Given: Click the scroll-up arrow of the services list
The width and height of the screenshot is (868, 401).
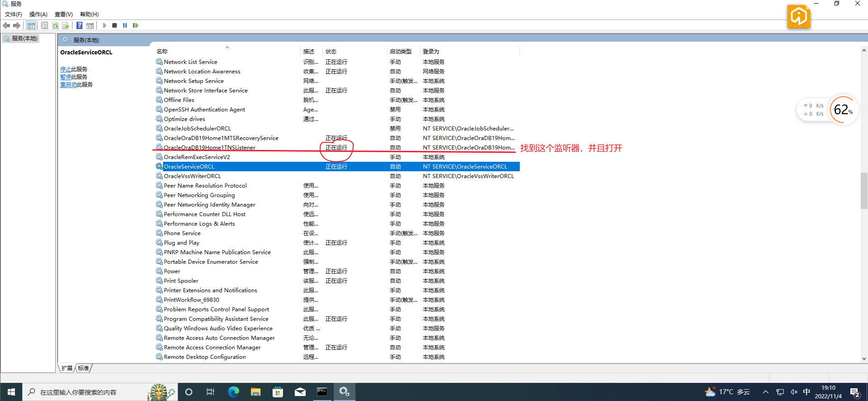Looking at the screenshot, I should (x=864, y=51).
